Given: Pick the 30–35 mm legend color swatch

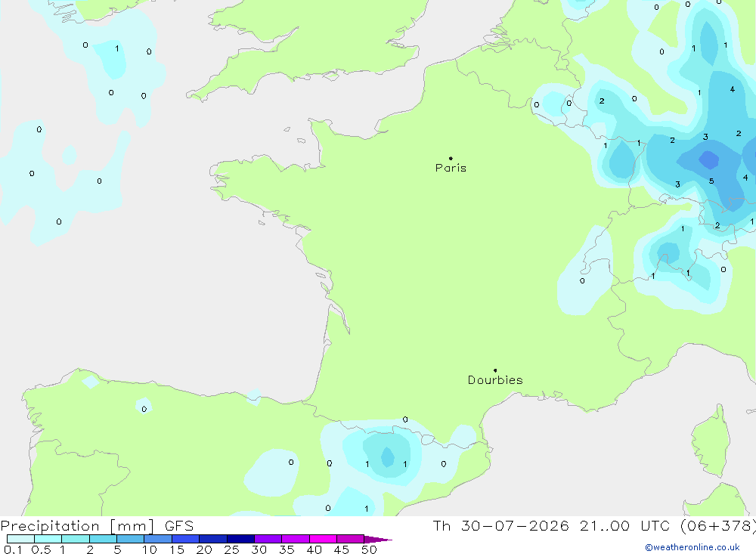Looking at the screenshot, I should pyautogui.click(x=268, y=539).
